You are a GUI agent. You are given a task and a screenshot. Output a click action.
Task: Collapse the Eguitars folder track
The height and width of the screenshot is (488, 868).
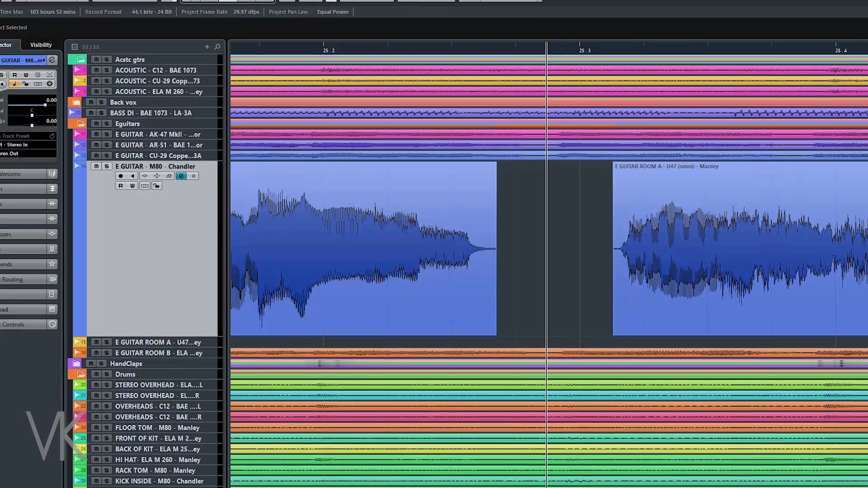tap(81, 123)
